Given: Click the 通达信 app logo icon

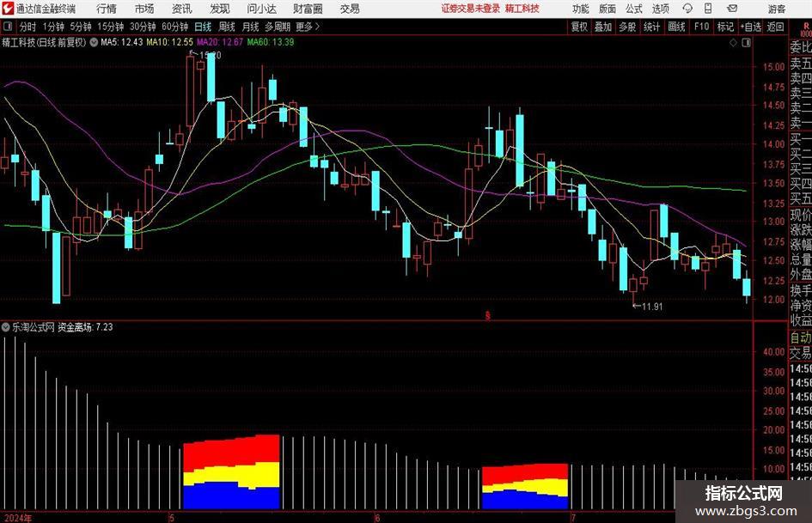Looking at the screenshot, I should (x=8, y=9).
